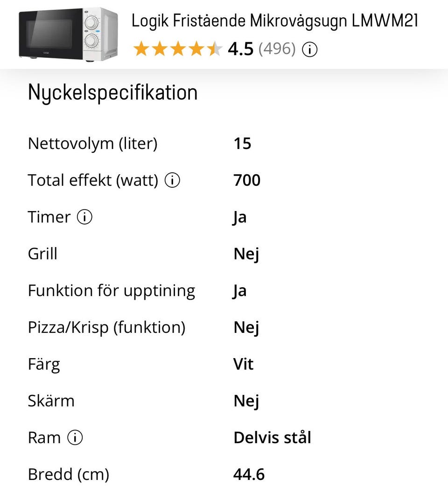
Task: Click the orange star rating icons
Action: pos(177,49)
